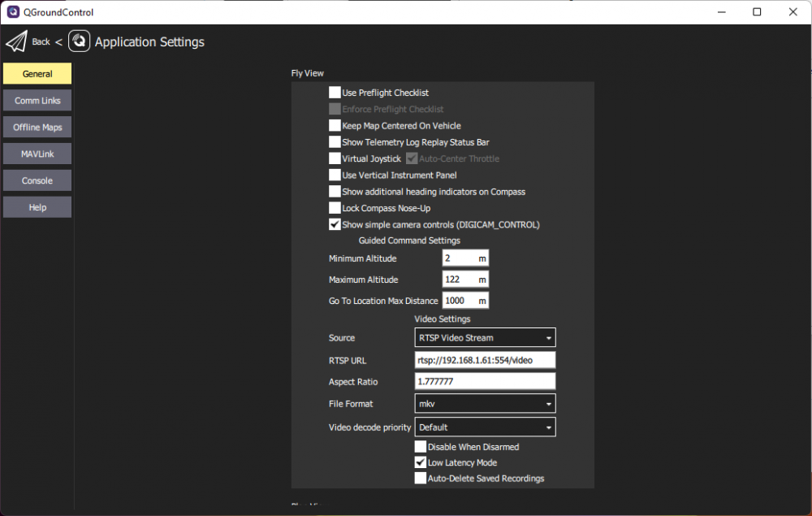Toggle Keep Map Centered On Vehicle

point(335,126)
